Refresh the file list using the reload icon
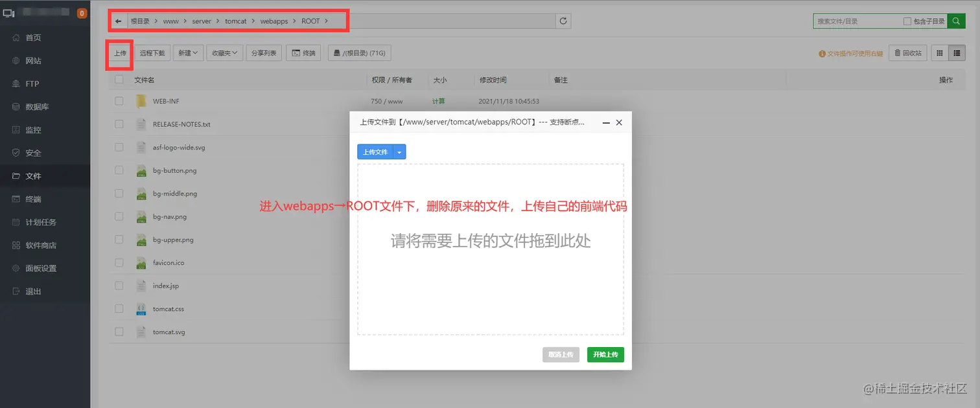 tap(564, 21)
